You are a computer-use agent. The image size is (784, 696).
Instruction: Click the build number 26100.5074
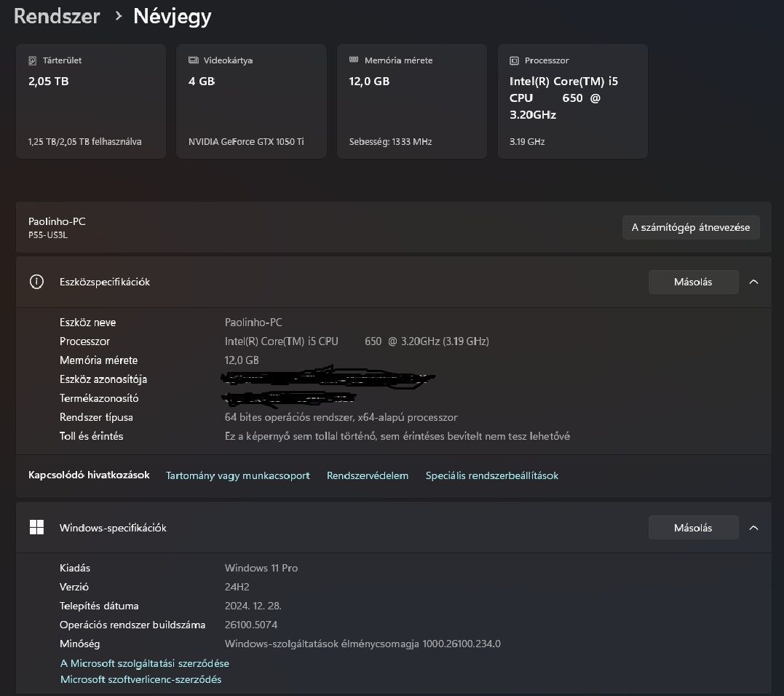coord(251,625)
